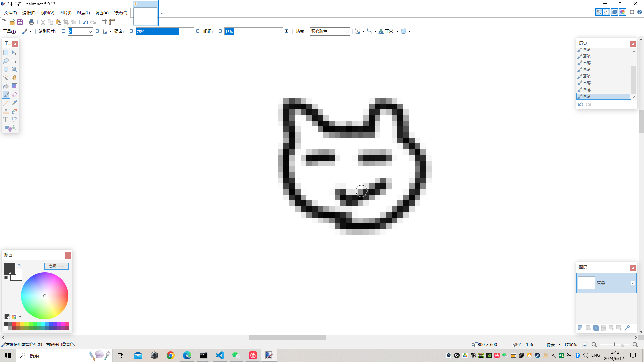Select the Gradient tool
644x362 pixels.
14,86
